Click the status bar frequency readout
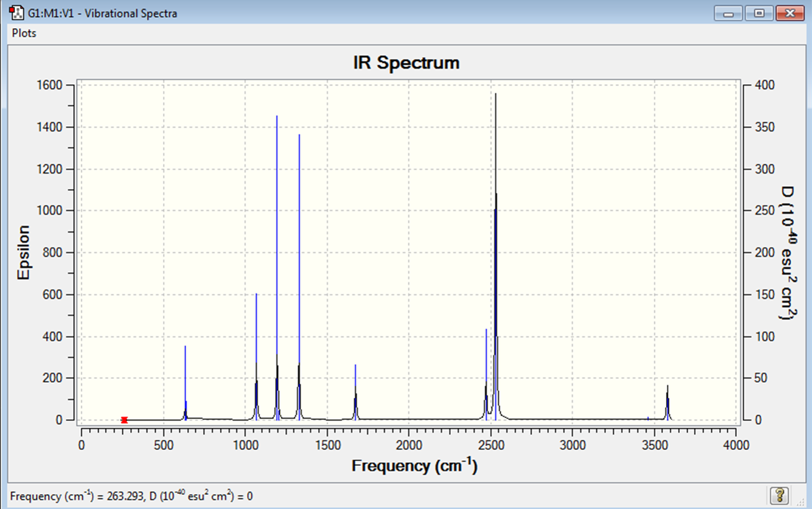This screenshot has width=812, height=509. 132,496
